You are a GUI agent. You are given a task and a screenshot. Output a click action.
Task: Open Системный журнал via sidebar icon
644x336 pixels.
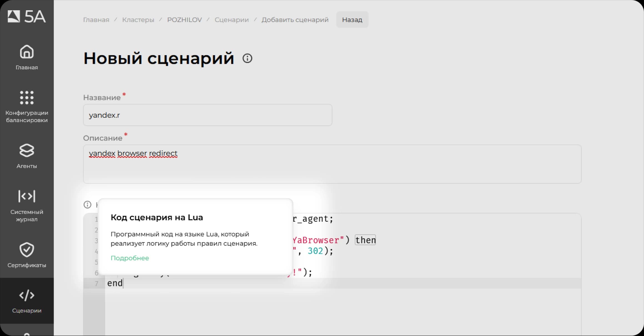click(27, 196)
